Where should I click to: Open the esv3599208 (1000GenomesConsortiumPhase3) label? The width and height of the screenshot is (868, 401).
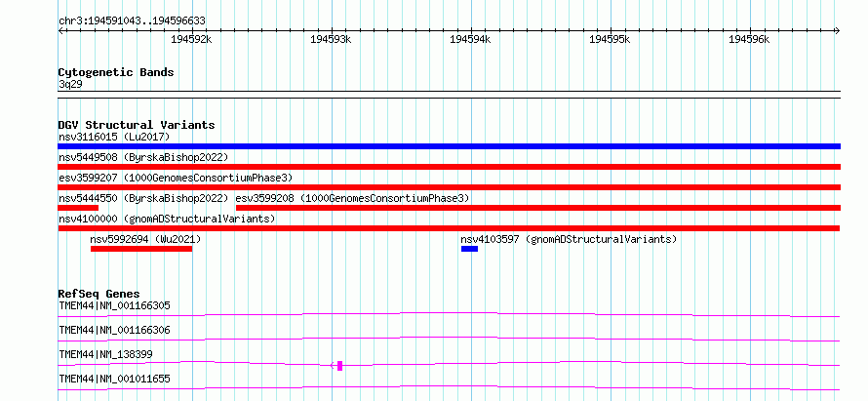click(x=353, y=198)
